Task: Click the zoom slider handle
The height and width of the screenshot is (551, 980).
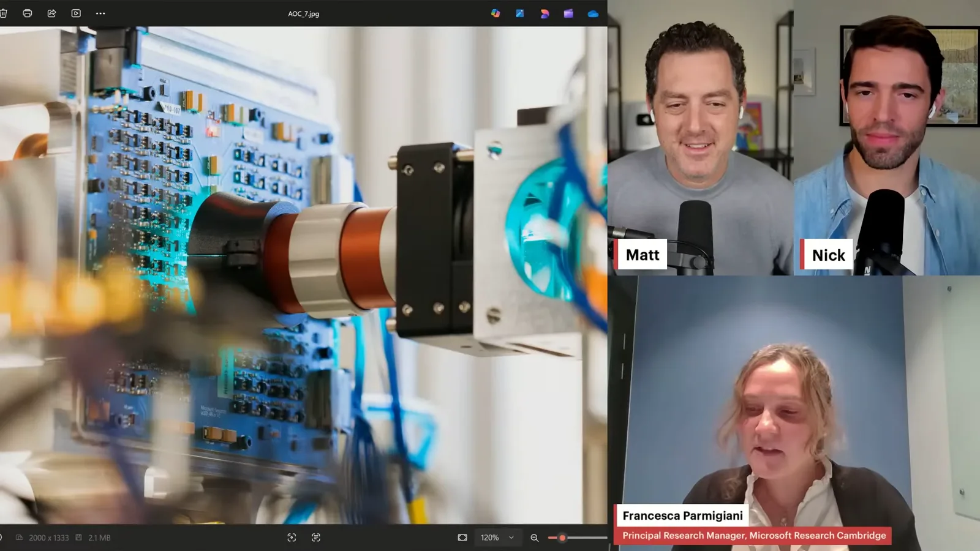Action: (562, 538)
